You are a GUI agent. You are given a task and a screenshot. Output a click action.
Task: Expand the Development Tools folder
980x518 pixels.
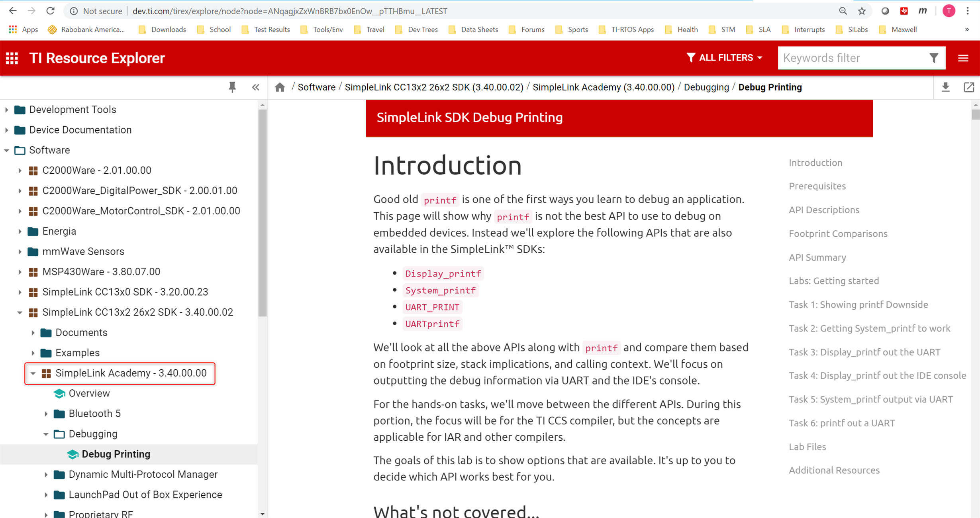point(6,110)
